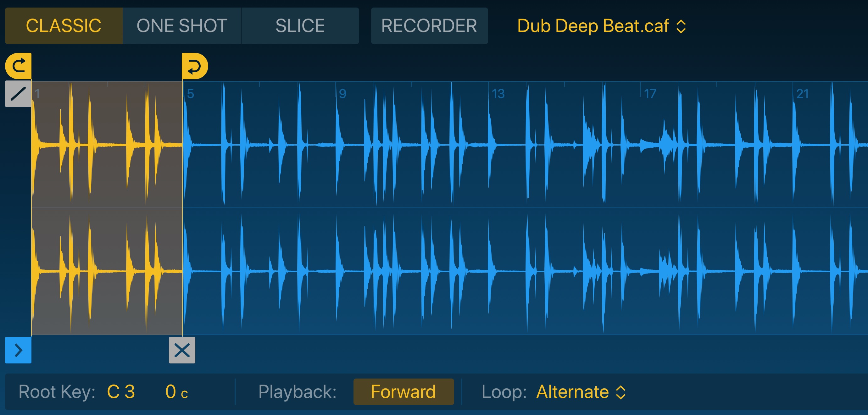The height and width of the screenshot is (415, 868).
Task: Click bar number 17 on the waveform ruler
Action: click(650, 94)
